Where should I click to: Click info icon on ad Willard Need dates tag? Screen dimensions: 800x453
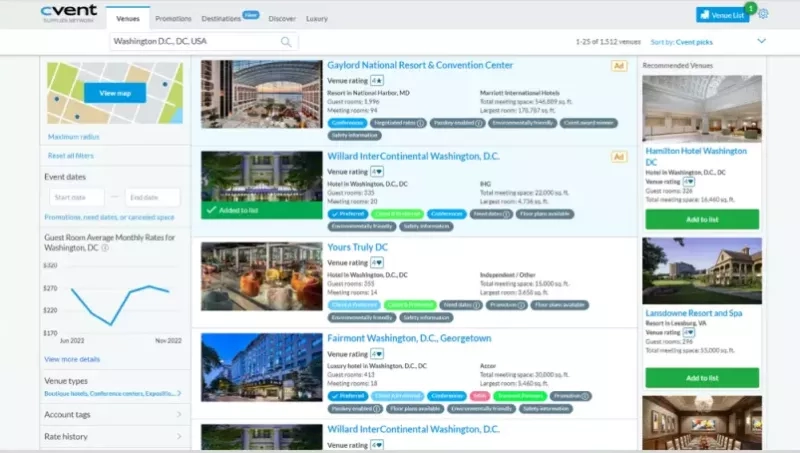[x=506, y=214]
